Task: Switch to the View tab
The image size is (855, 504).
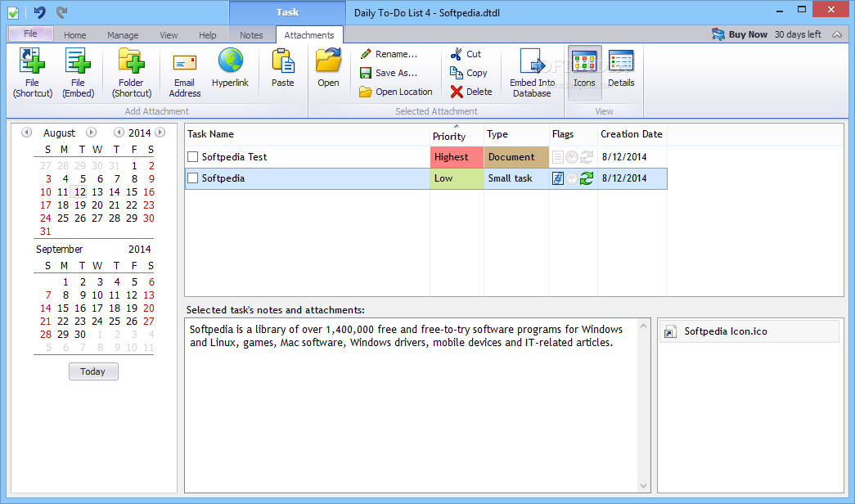Action: pyautogui.click(x=169, y=35)
